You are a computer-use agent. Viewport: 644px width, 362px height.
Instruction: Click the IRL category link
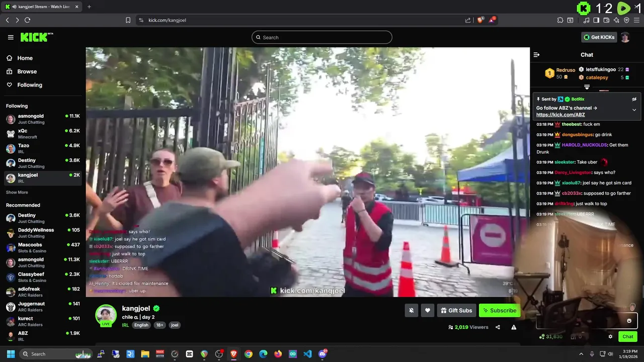click(125, 325)
